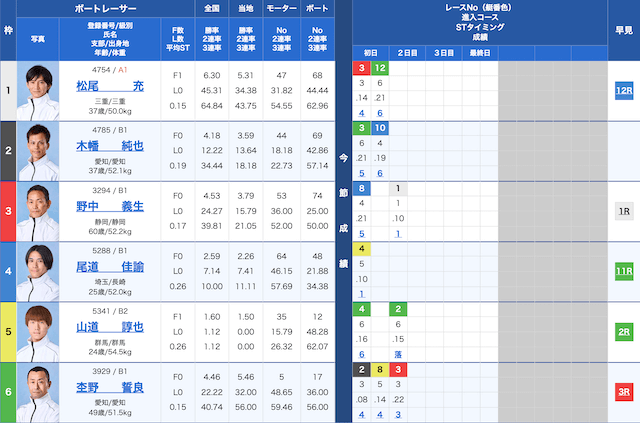This screenshot has height=423, width=640.
Task: Open racer 尾道 佳諭 profile link
Action: [110, 266]
